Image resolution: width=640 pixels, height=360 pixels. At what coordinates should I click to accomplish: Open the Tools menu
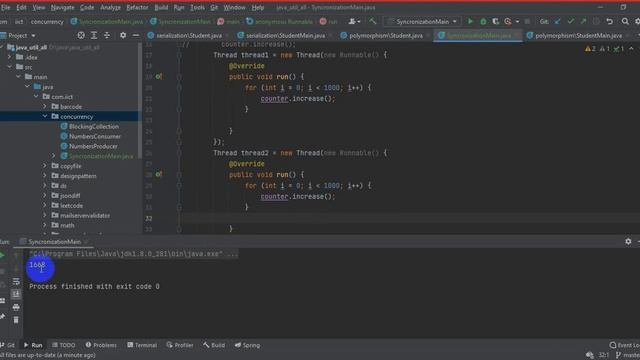[x=198, y=7]
